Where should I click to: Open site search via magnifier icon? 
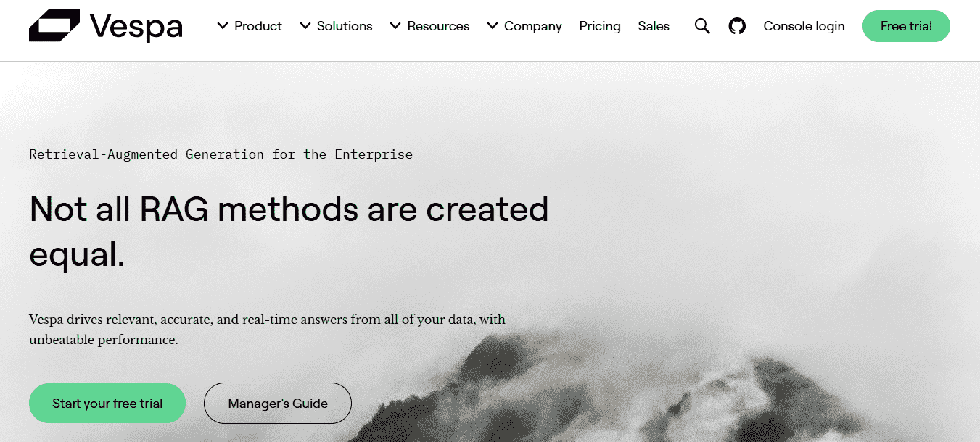702,26
